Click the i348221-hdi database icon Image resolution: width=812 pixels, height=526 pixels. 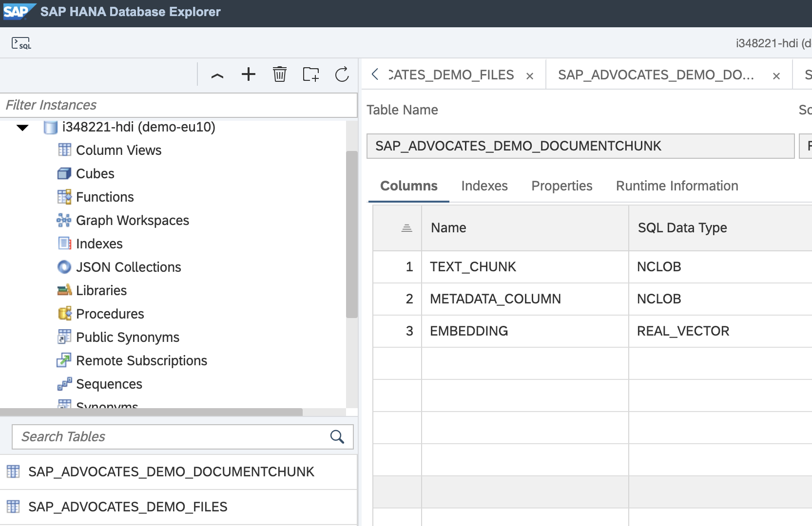(51, 127)
